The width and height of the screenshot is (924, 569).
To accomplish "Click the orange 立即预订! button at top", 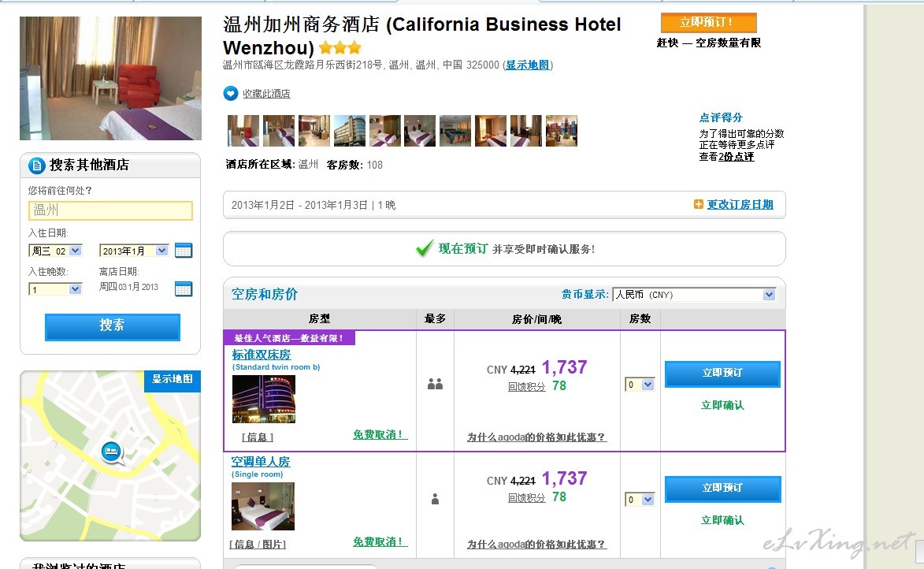I will (x=708, y=22).
